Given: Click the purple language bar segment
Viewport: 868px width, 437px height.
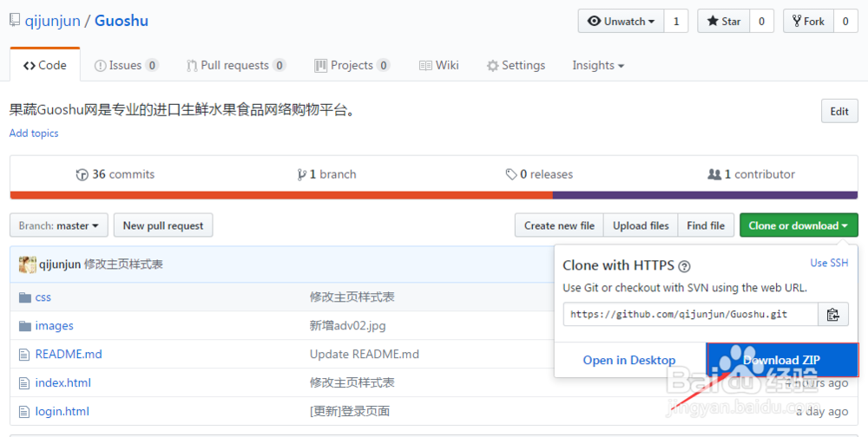Looking at the screenshot, I should coord(705,195).
